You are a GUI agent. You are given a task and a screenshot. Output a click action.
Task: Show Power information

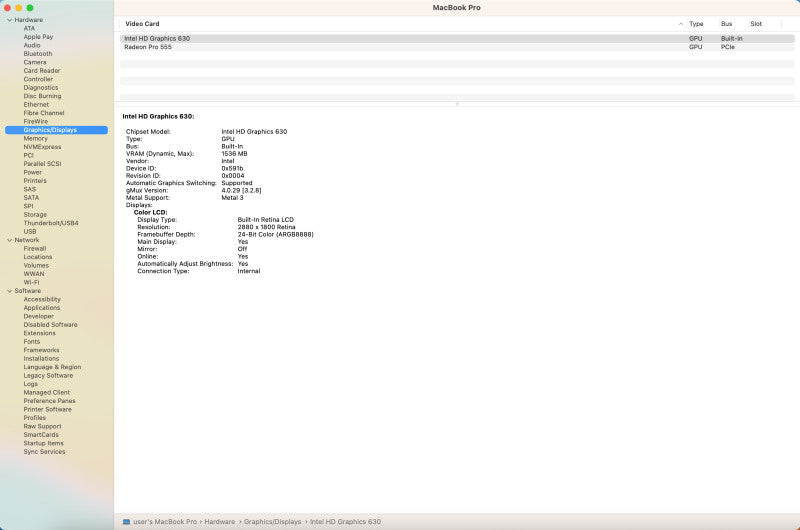(33, 172)
